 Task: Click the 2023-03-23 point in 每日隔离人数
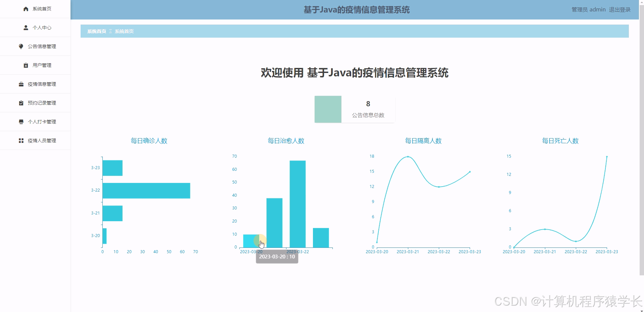point(470,172)
